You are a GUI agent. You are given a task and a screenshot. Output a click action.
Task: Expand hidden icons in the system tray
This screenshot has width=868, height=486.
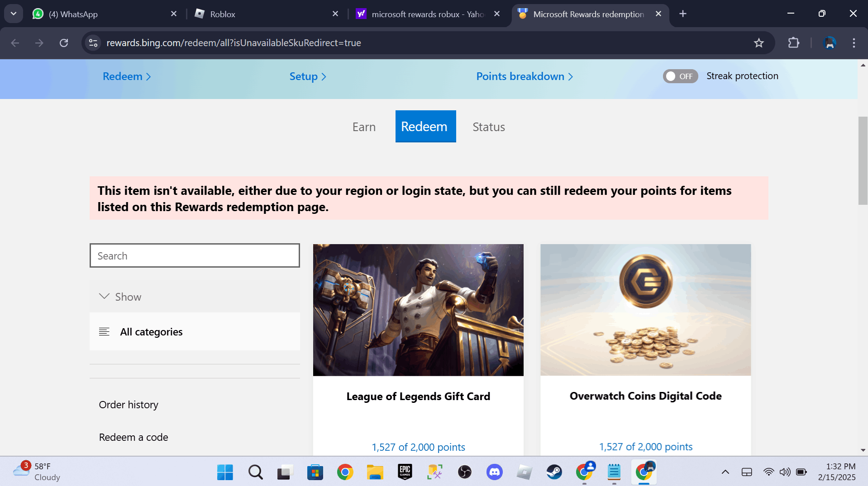point(726,472)
